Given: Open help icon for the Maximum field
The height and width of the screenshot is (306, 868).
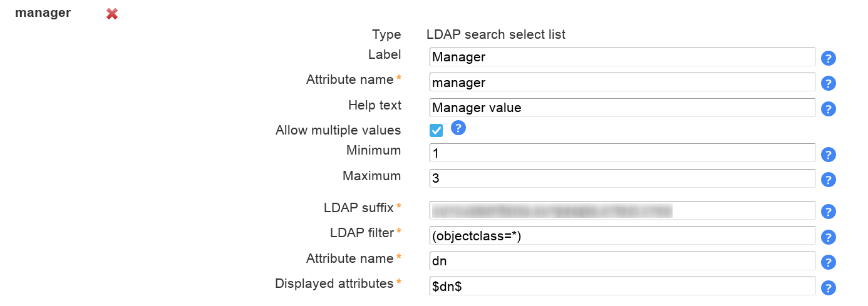Looking at the screenshot, I should [829, 180].
